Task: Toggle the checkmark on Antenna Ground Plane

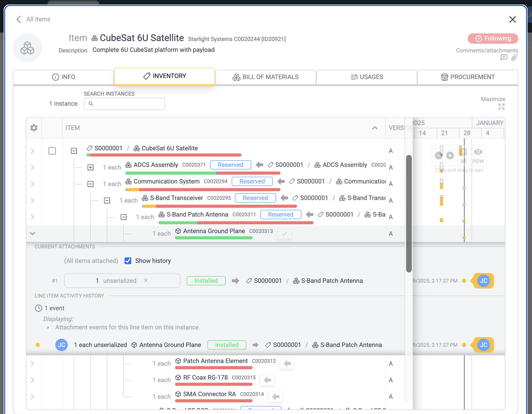Action: (284, 234)
